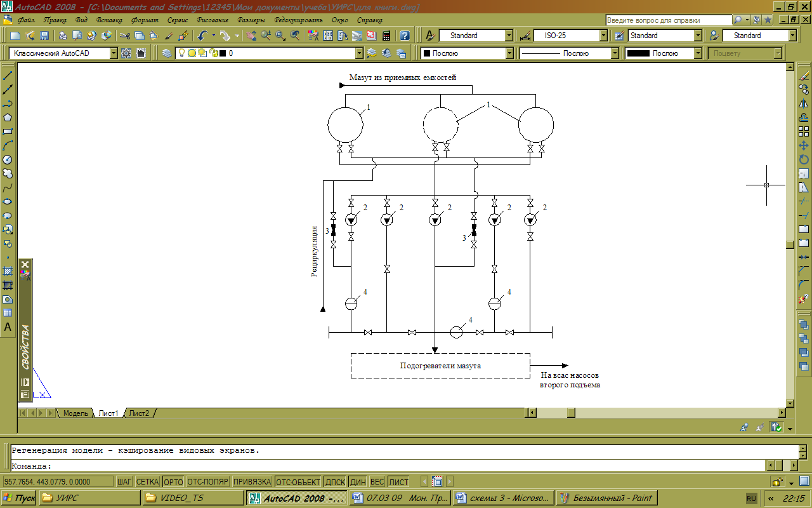Create a new drawing with QNew icon

(x=15, y=36)
